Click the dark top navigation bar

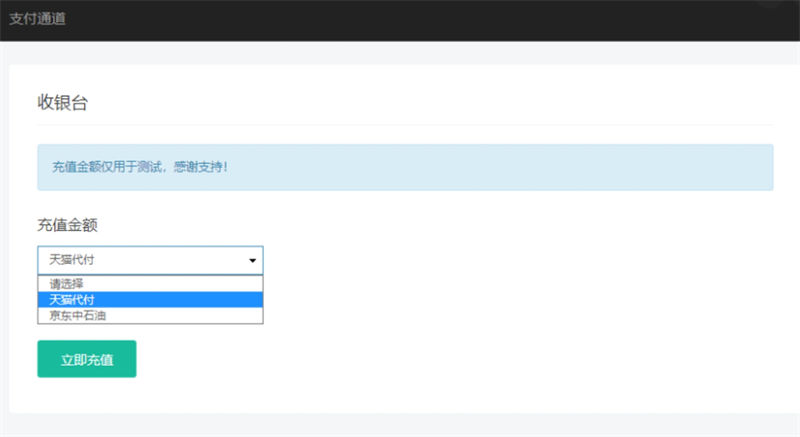(400, 19)
